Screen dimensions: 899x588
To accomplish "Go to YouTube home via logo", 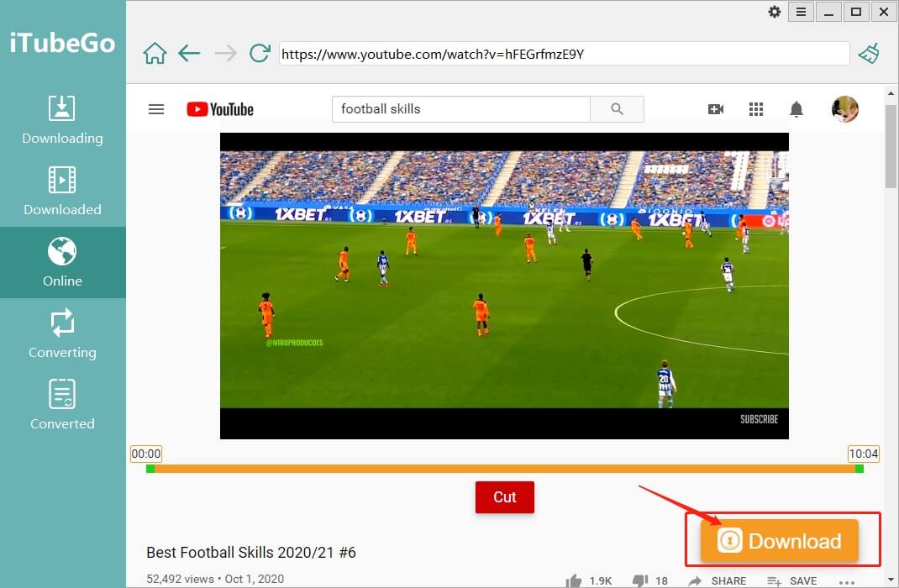I will pos(220,109).
